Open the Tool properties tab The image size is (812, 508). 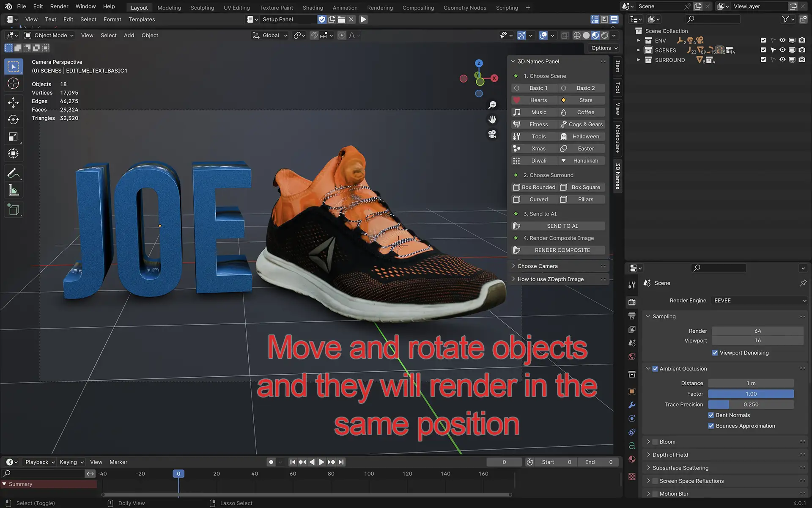[x=632, y=285]
